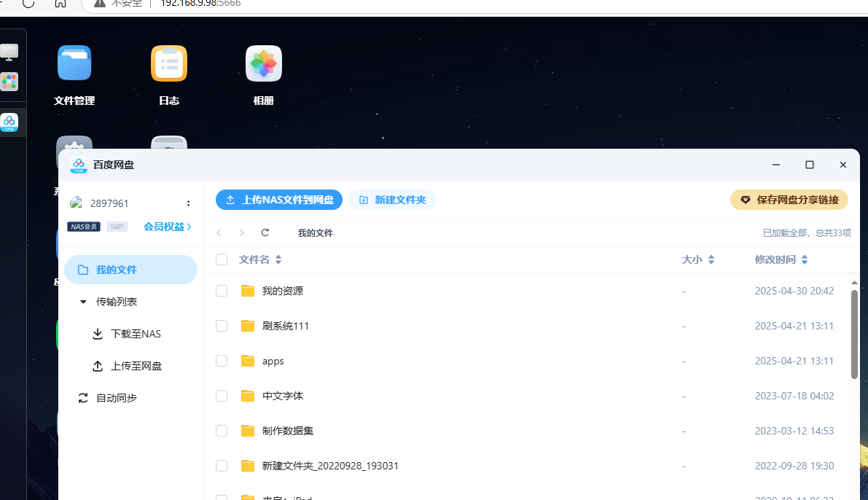Minimize the 百度网盘 window
The image size is (868, 500).
(x=776, y=165)
